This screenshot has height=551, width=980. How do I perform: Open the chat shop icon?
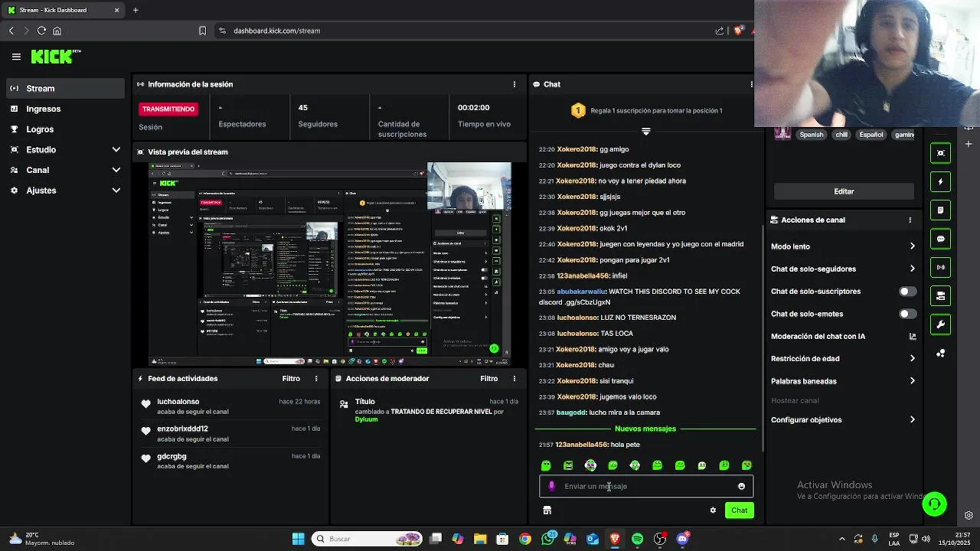[547, 510]
